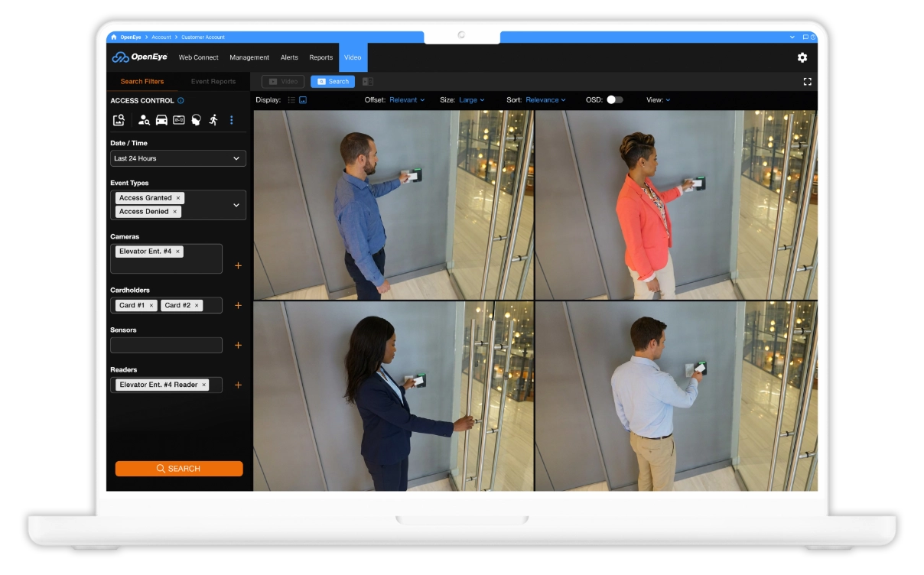The image size is (924, 575).
Task: Remove the Card #2 cardholder tag
Action: tap(197, 305)
